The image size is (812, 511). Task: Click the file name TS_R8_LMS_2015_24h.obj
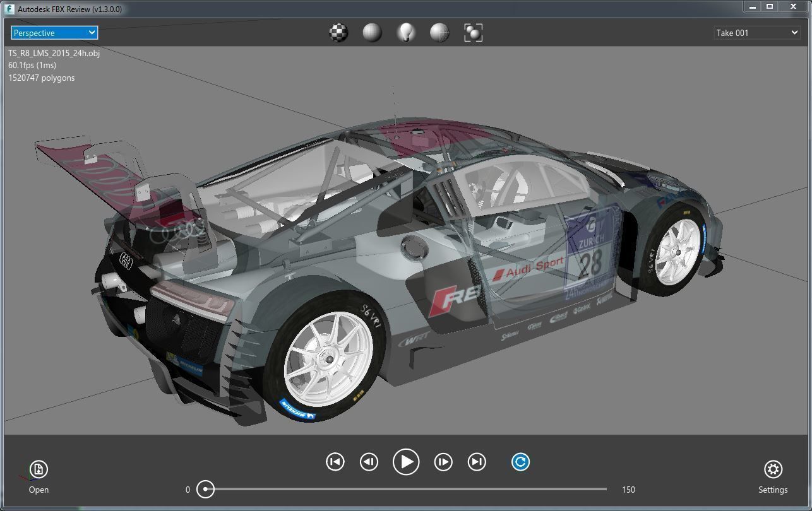coord(54,53)
